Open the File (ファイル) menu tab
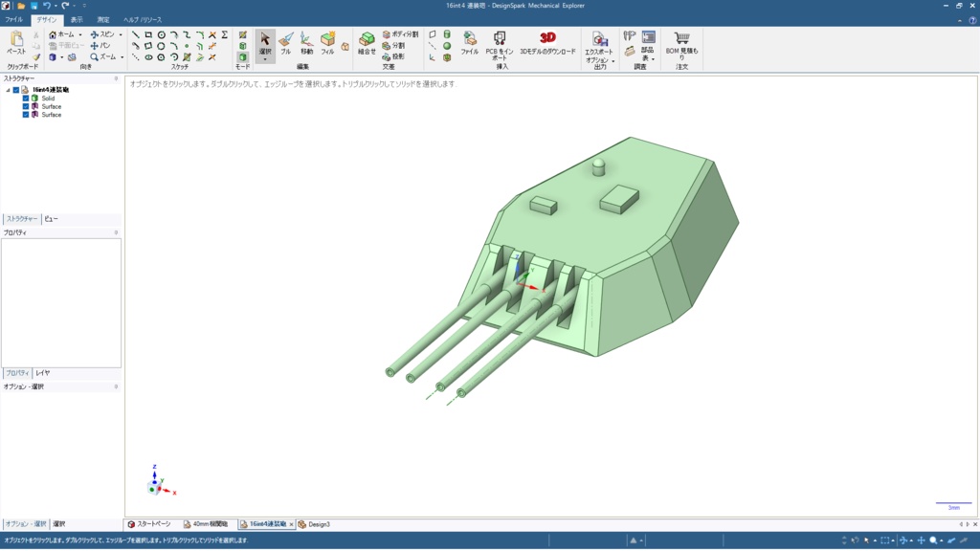 click(x=14, y=20)
